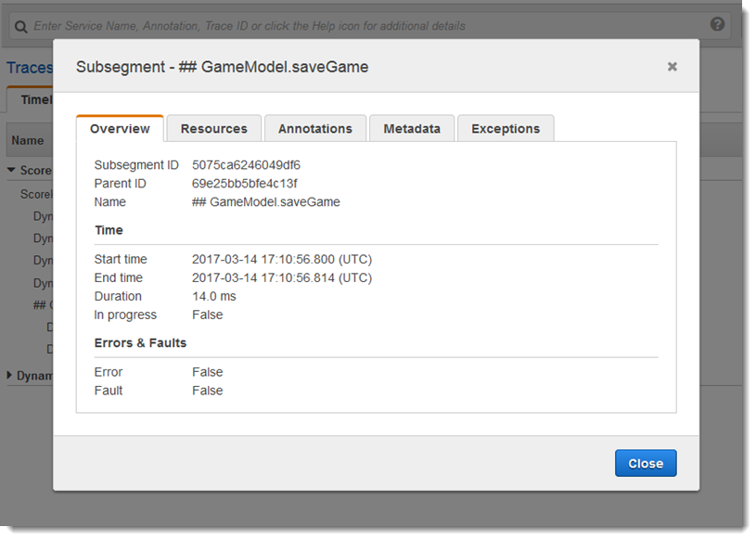Check the Exceptions tab
Image resolution: width=756 pixels, height=540 pixels.
(506, 128)
